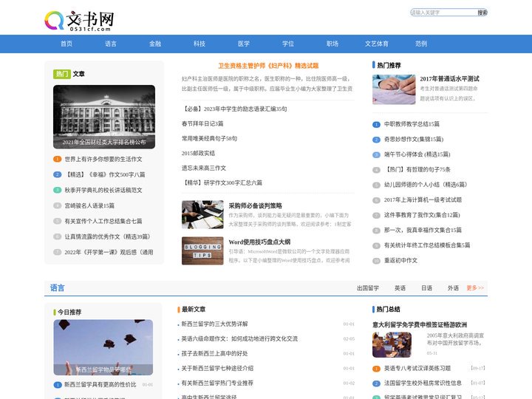
Task: Select the 日语 subcategory tab
Action: 426,288
